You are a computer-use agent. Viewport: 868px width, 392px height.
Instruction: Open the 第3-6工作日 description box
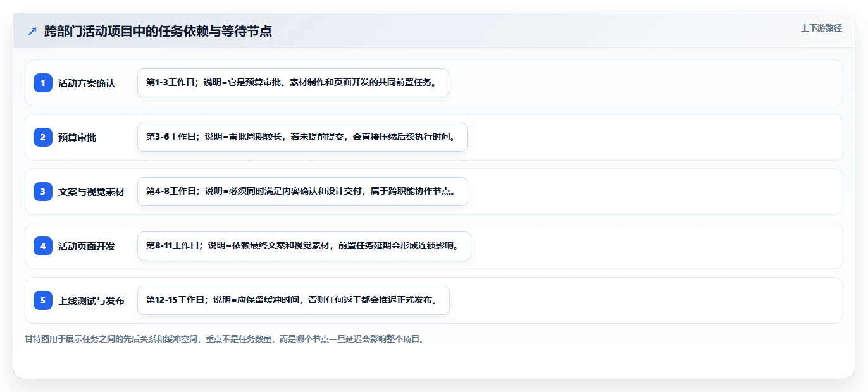[302, 137]
